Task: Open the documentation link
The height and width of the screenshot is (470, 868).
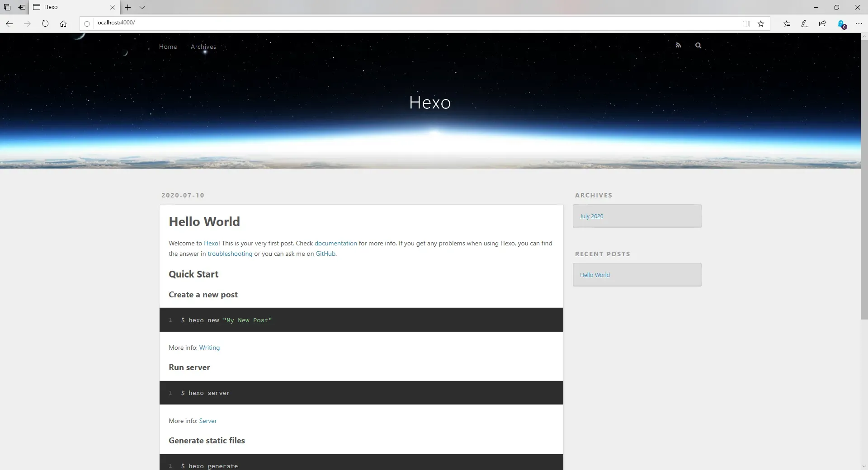Action: coord(335,243)
